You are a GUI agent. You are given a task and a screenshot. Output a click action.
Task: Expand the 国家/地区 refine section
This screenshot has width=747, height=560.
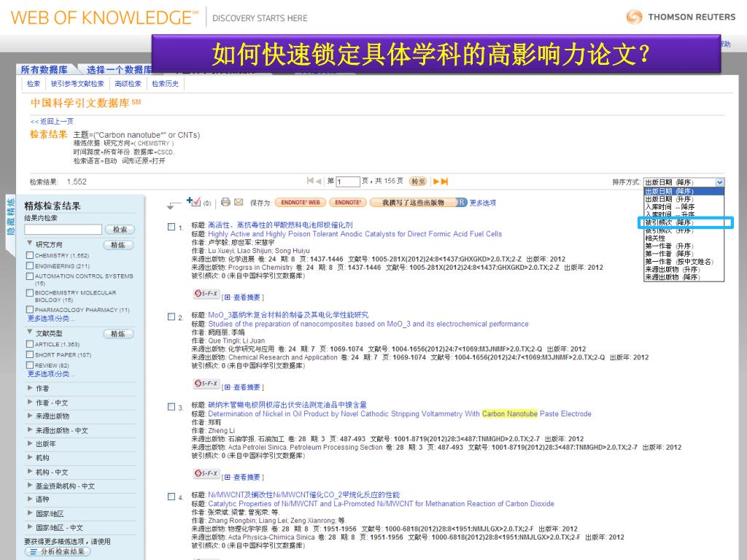(x=30, y=513)
